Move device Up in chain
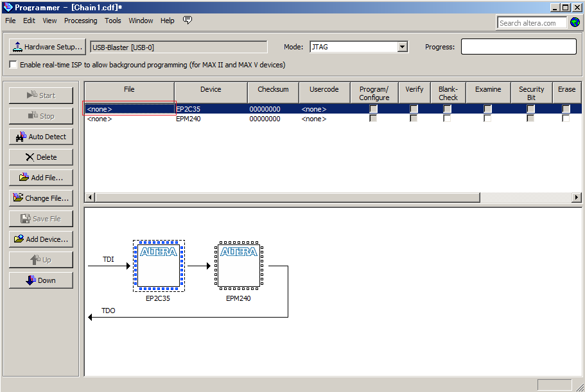The width and height of the screenshot is (585, 392). pos(41,259)
